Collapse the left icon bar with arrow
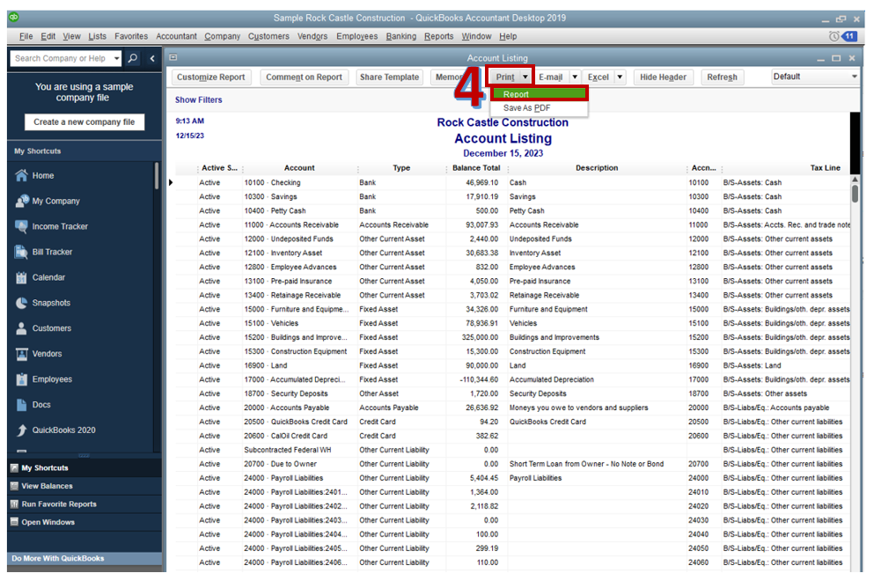 152,59
